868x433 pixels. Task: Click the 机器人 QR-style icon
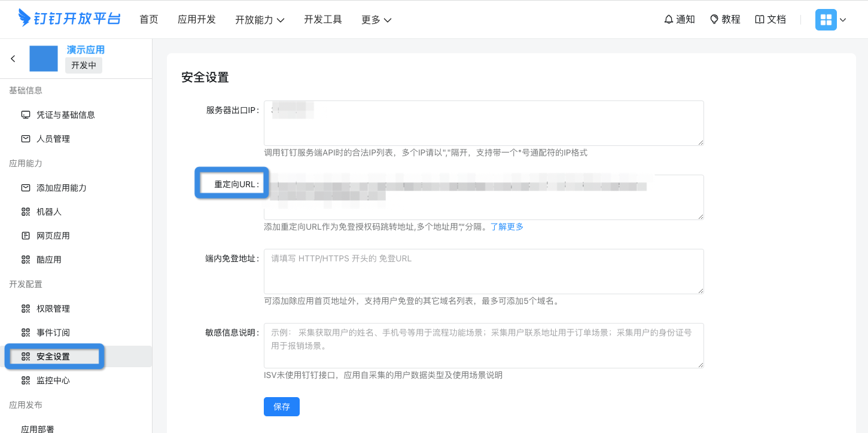tap(26, 211)
